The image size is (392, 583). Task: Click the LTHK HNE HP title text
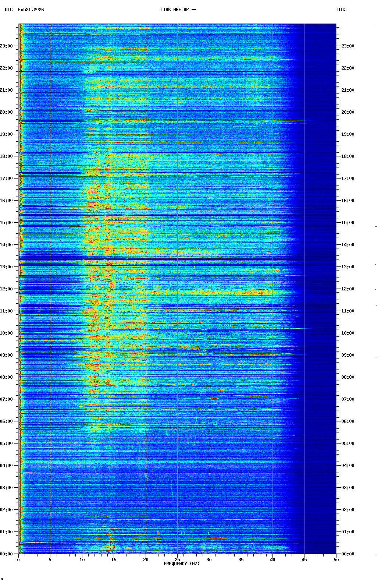click(x=178, y=10)
